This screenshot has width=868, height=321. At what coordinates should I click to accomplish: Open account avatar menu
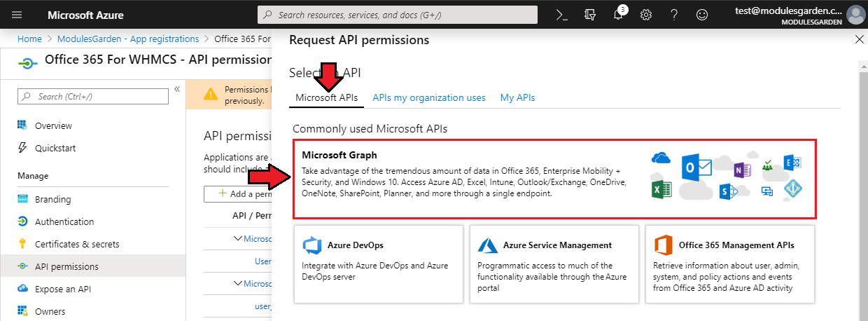(x=855, y=15)
